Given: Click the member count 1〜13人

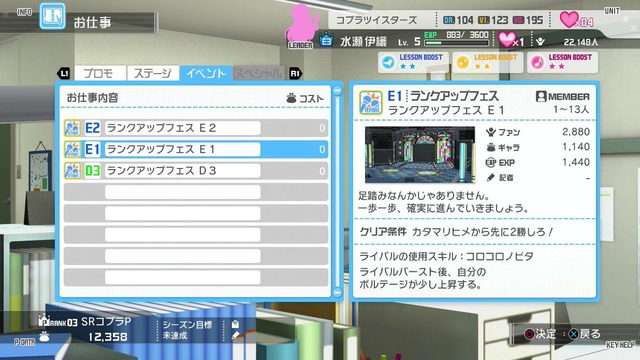Looking at the screenshot, I should click(571, 110).
